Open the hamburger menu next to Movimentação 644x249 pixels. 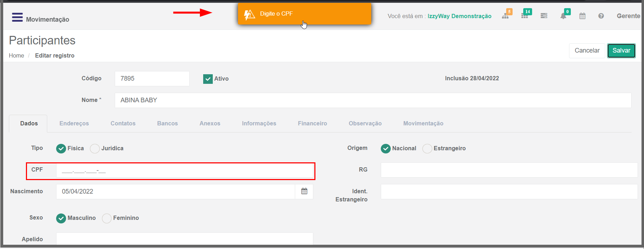[x=17, y=17]
